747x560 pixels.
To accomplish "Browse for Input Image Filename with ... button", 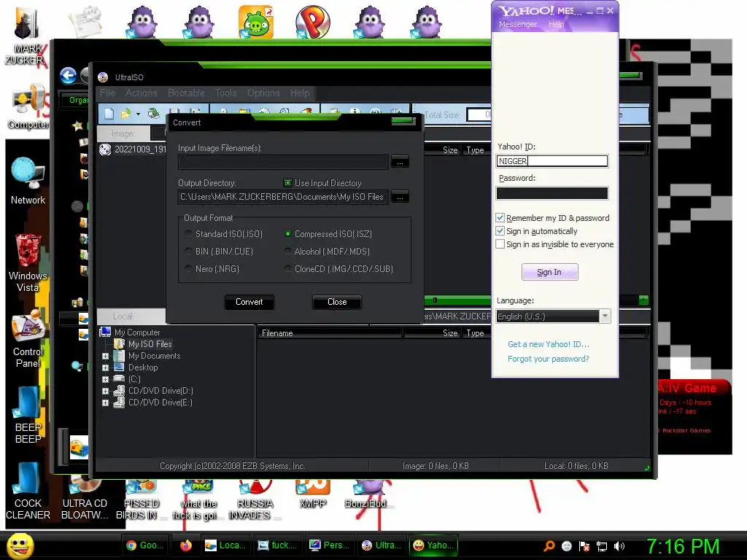I will (400, 163).
